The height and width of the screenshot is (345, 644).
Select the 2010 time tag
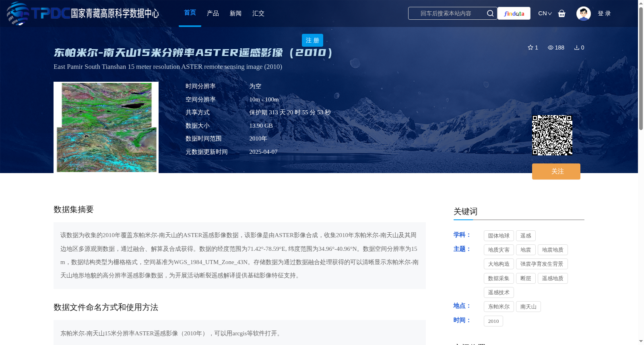(493, 321)
